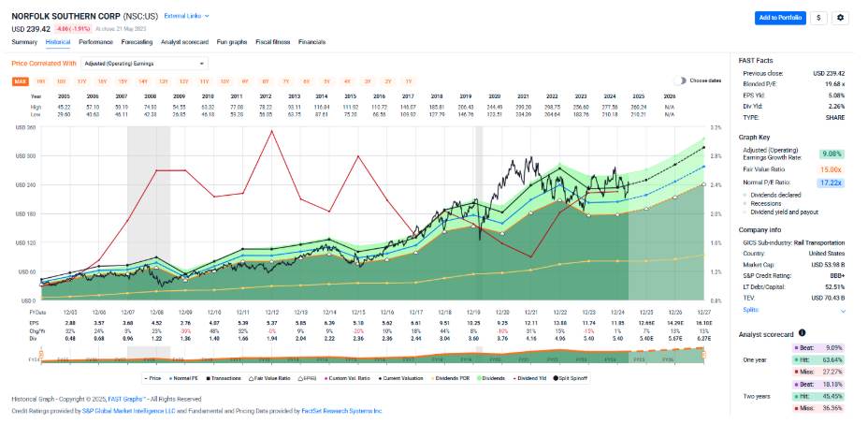Screen dimensions: 868x439
Task: Select the 3Y time range
Action: [368, 81]
